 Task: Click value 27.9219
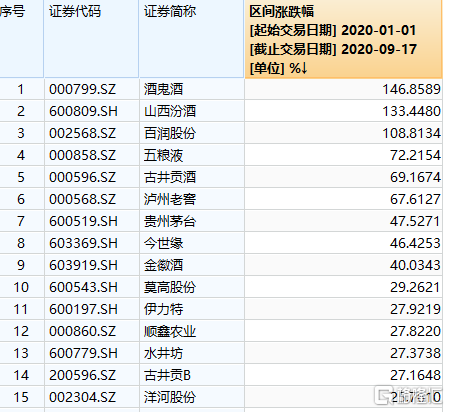coord(415,309)
